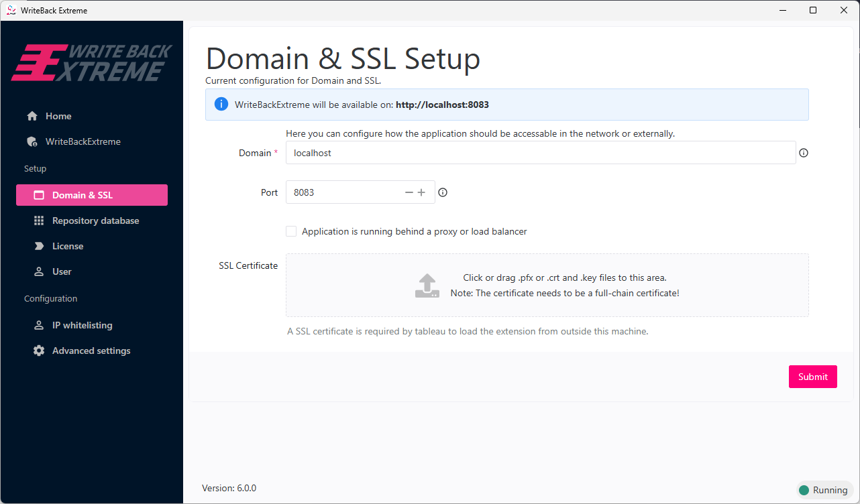The width and height of the screenshot is (860, 504).
Task: Open the IP whitelisting page
Action: coord(82,325)
